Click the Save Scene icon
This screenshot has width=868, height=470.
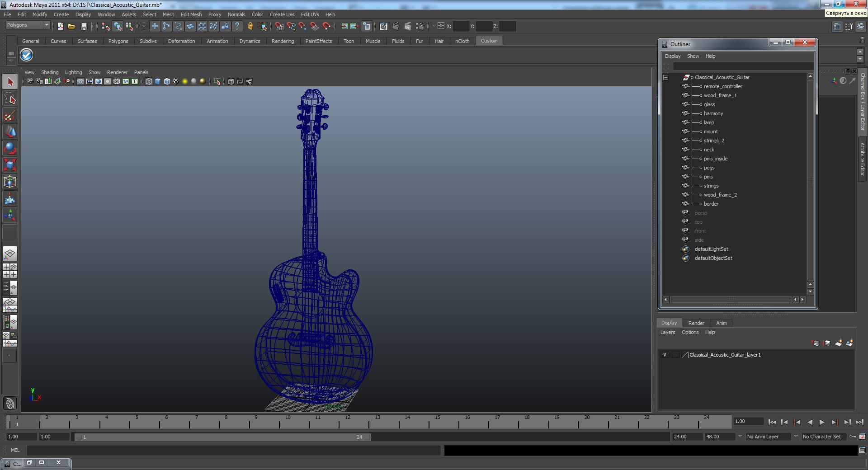[84, 27]
